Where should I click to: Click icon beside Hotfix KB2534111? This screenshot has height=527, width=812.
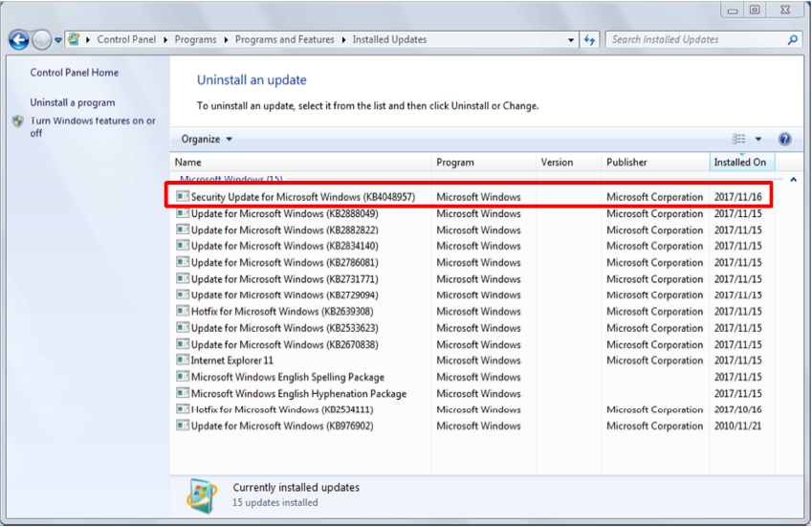[x=183, y=409]
